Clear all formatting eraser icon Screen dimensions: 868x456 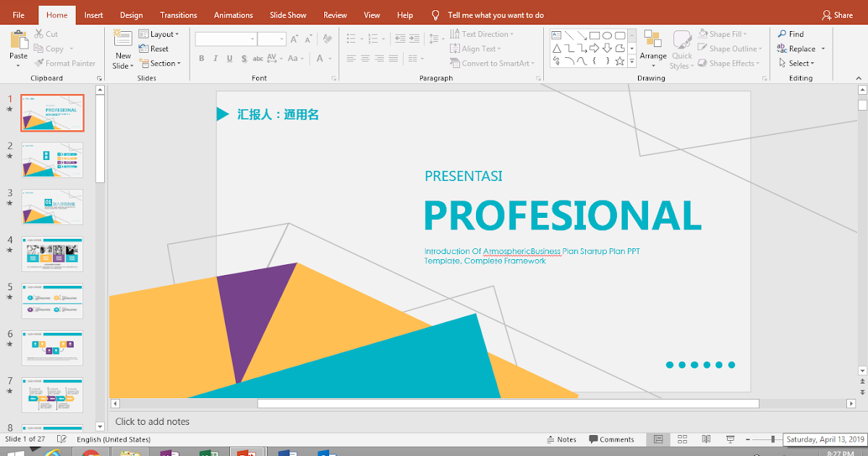coord(328,39)
